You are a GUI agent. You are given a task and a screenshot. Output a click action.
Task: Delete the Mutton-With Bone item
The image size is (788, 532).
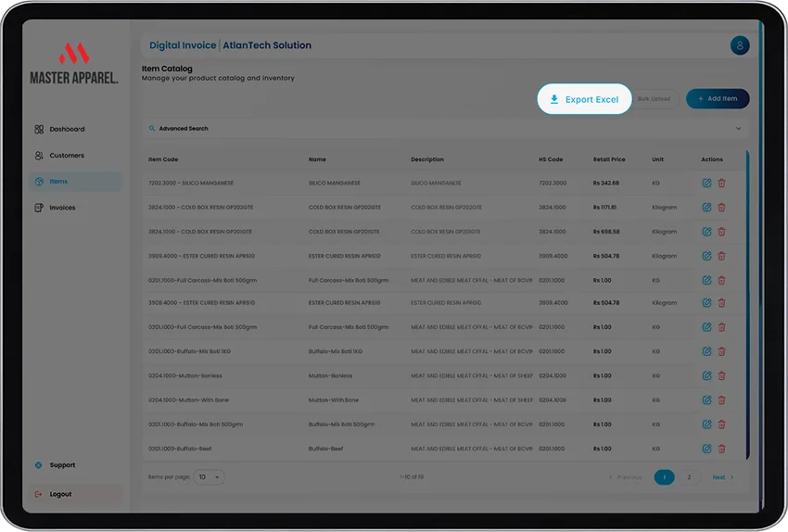[721, 399]
